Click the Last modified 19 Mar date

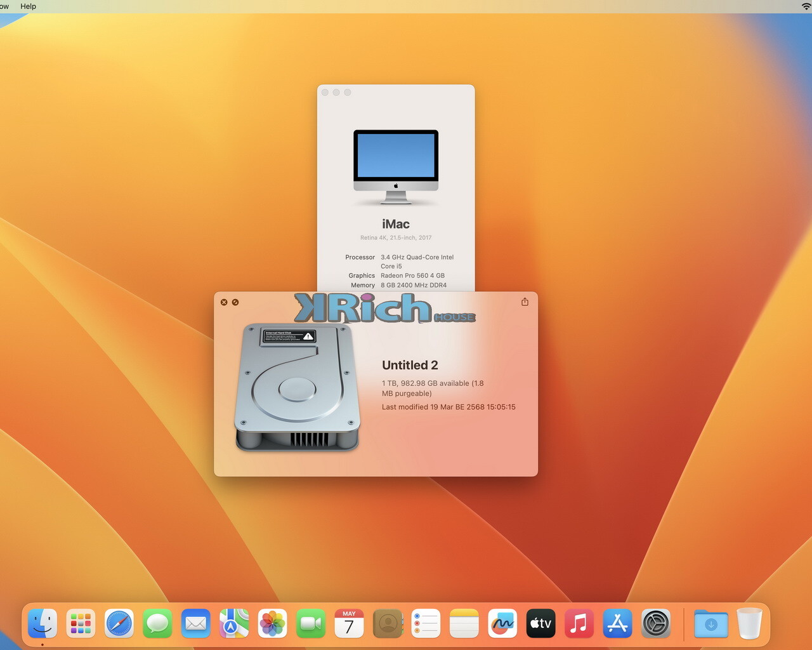pos(449,407)
